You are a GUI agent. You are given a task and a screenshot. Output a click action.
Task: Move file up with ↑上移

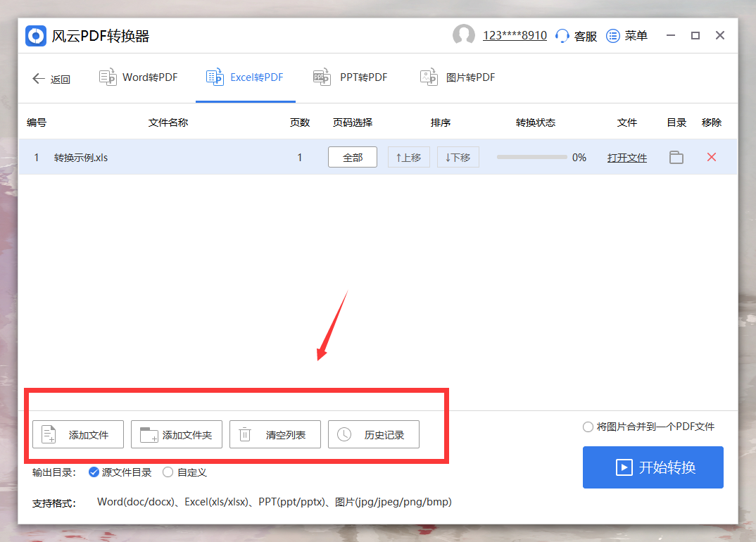click(x=409, y=157)
